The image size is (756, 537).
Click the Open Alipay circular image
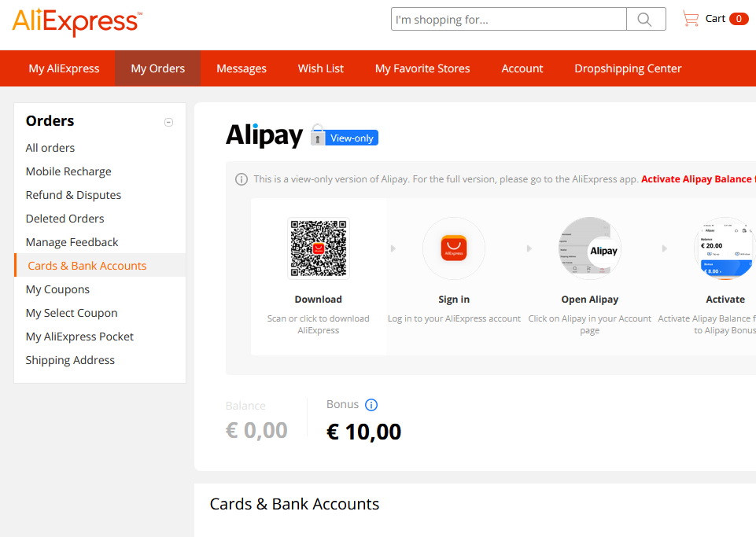(x=590, y=248)
